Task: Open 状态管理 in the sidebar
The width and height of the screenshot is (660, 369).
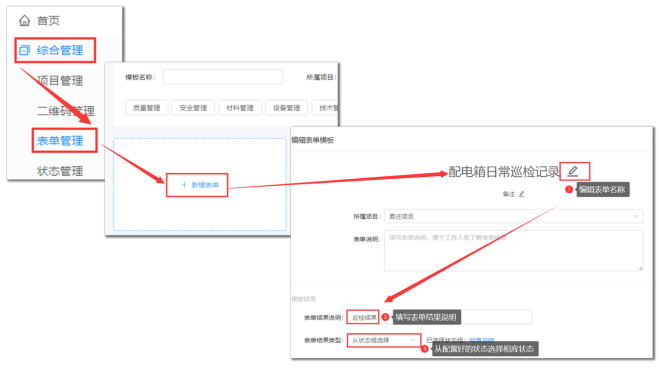Action: tap(60, 171)
